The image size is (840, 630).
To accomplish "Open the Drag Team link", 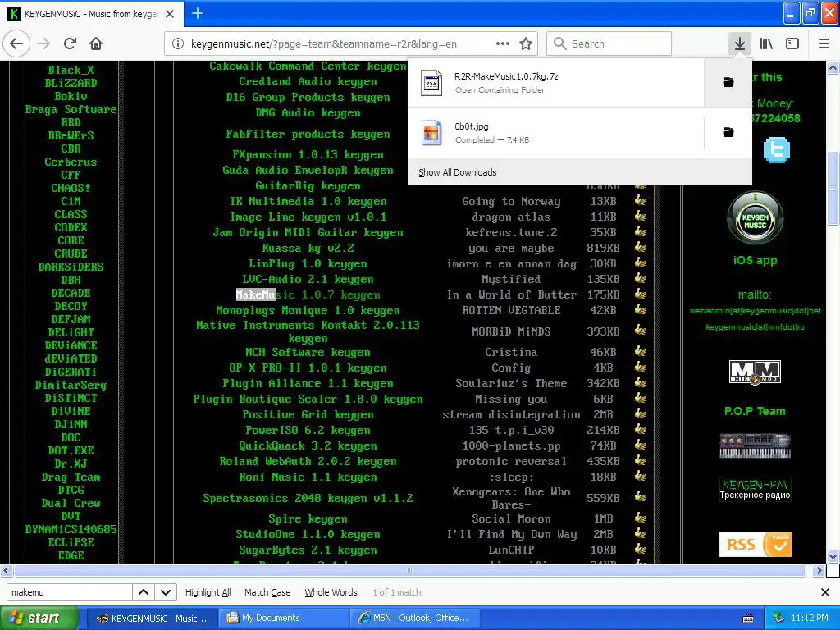I will [x=71, y=477].
